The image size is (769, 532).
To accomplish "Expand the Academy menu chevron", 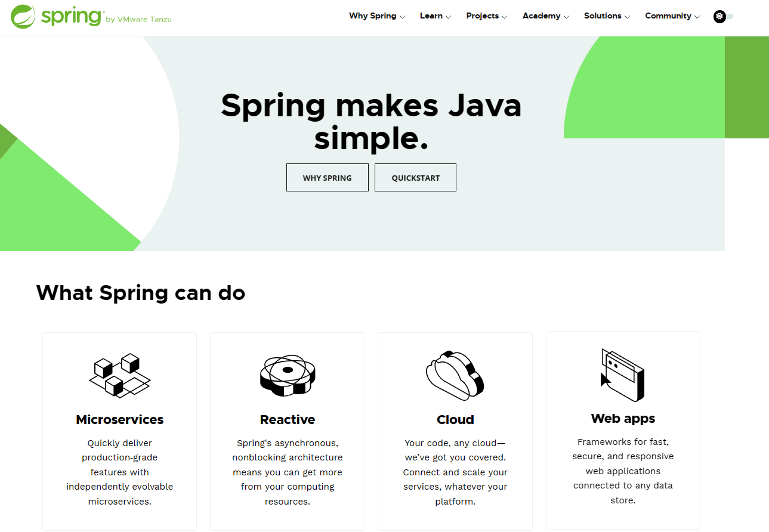I will (566, 17).
